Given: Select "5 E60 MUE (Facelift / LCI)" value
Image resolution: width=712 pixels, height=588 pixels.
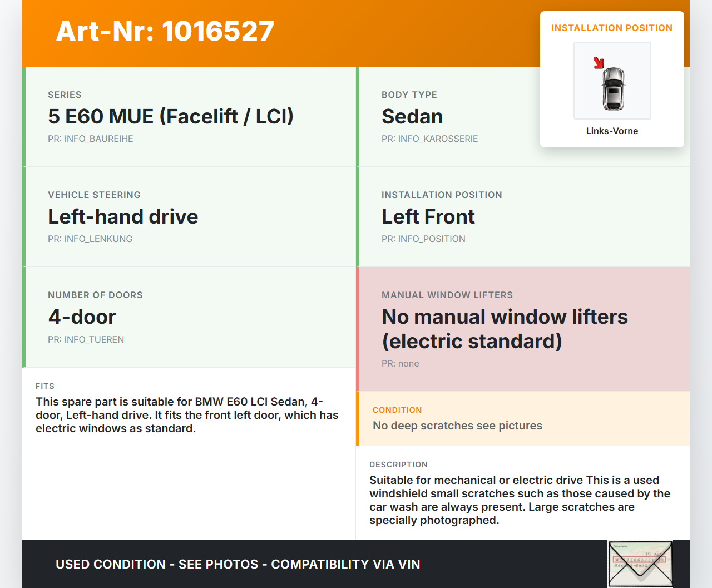Looking at the screenshot, I should 171,116.
